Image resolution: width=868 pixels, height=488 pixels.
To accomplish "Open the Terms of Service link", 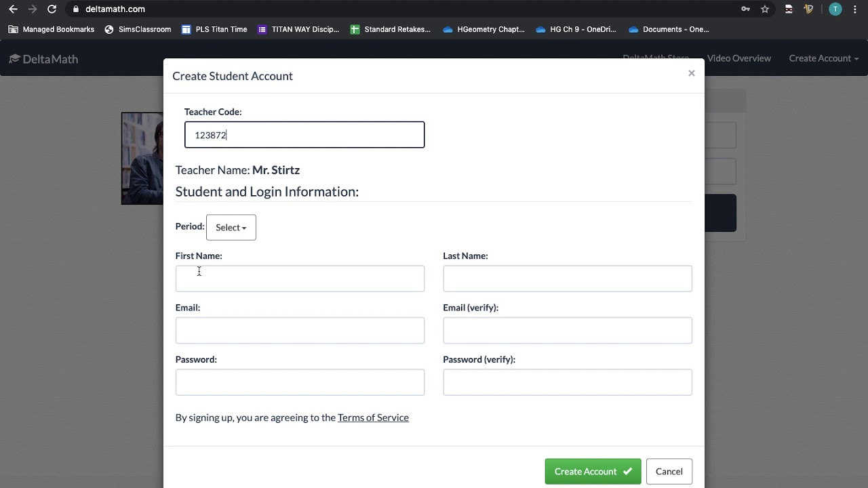I will pos(373,418).
